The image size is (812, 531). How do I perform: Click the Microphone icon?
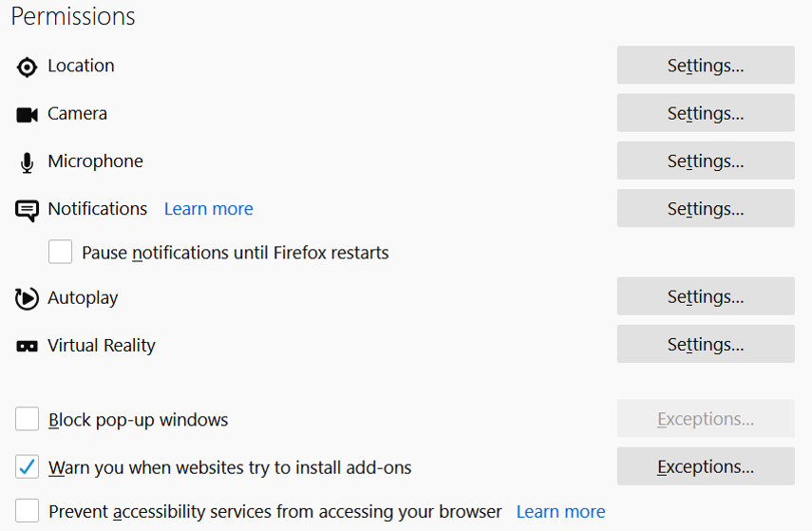click(27, 162)
